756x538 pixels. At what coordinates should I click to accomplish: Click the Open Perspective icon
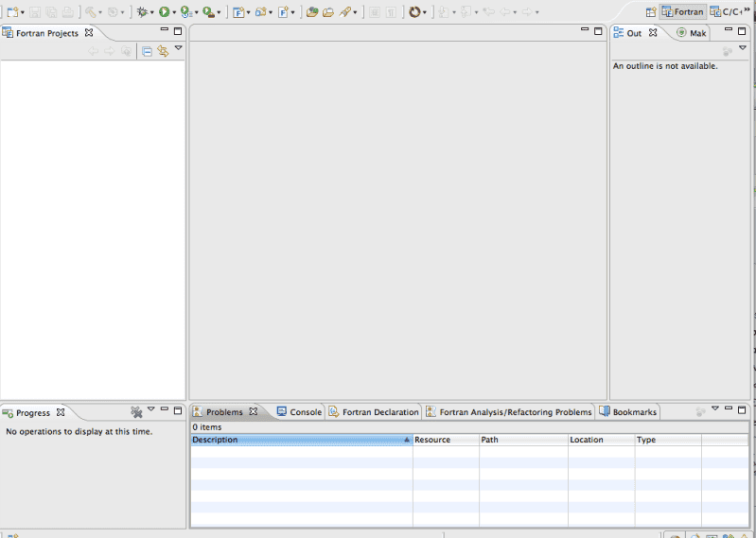tap(651, 11)
